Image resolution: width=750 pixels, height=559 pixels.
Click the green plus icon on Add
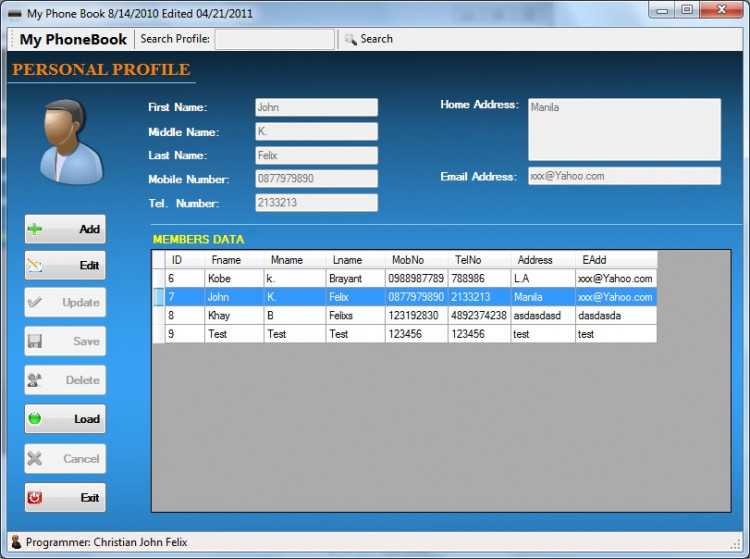tap(34, 229)
